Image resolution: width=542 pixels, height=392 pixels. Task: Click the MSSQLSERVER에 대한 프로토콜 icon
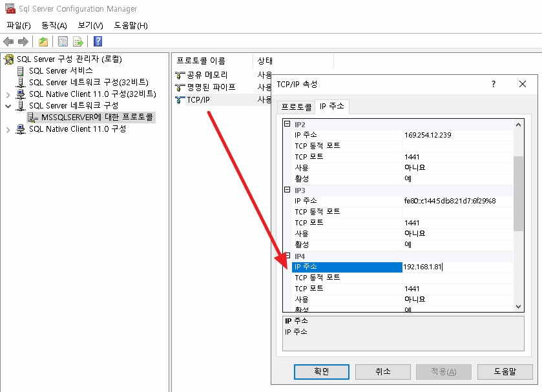(x=32, y=117)
